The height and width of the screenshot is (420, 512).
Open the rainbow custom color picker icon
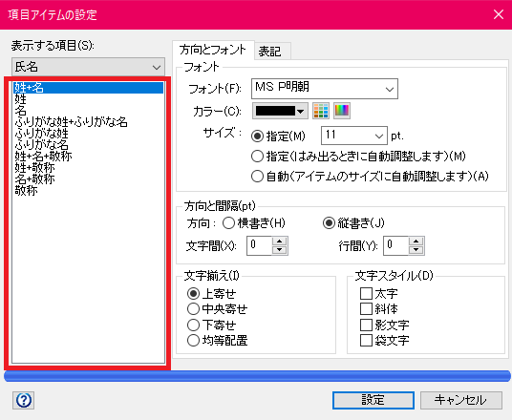pos(342,111)
